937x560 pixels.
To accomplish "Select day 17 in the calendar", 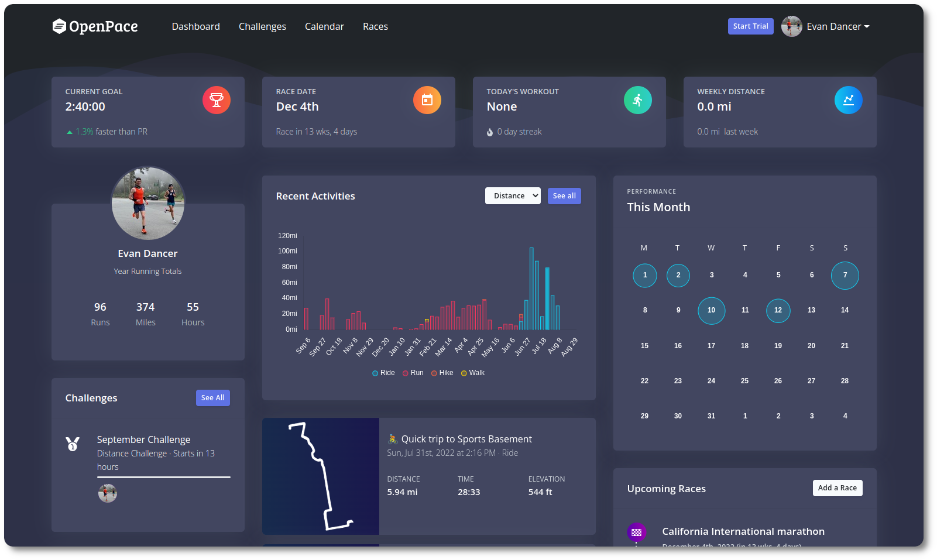I will tap(711, 346).
